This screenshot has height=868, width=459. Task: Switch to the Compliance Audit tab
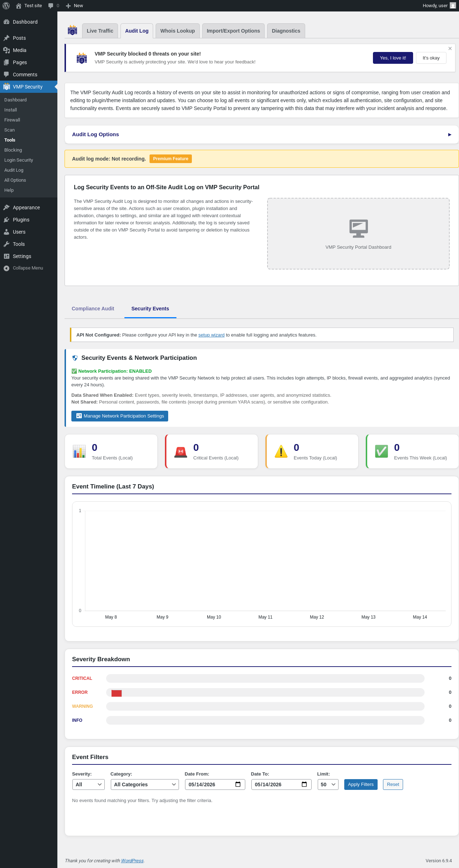(x=93, y=309)
